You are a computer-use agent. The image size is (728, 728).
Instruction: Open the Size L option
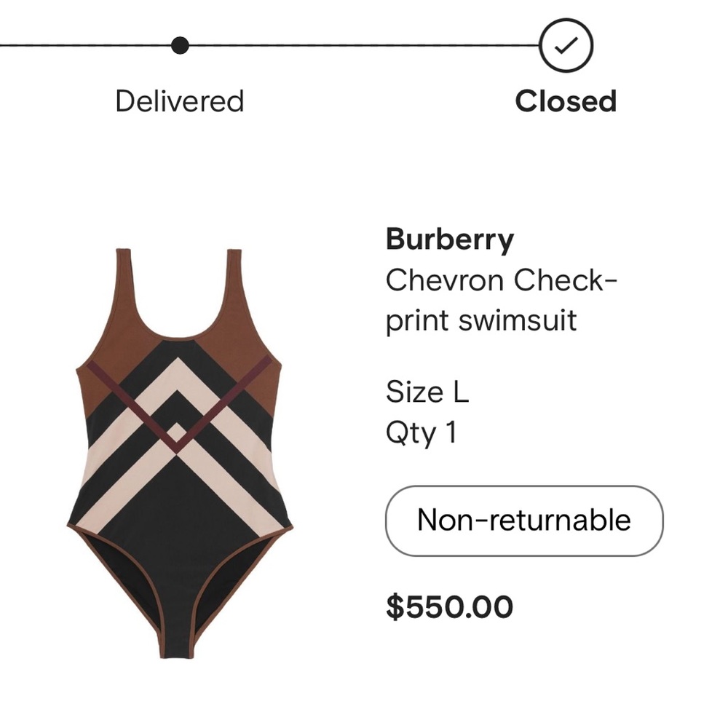pyautogui.click(x=426, y=392)
